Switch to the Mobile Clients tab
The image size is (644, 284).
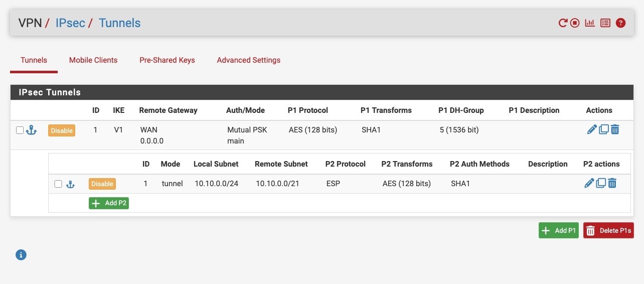[x=93, y=60]
